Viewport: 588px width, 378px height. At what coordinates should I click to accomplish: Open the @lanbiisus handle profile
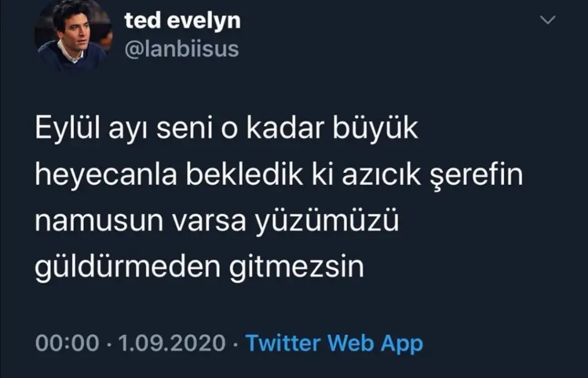coord(181,49)
